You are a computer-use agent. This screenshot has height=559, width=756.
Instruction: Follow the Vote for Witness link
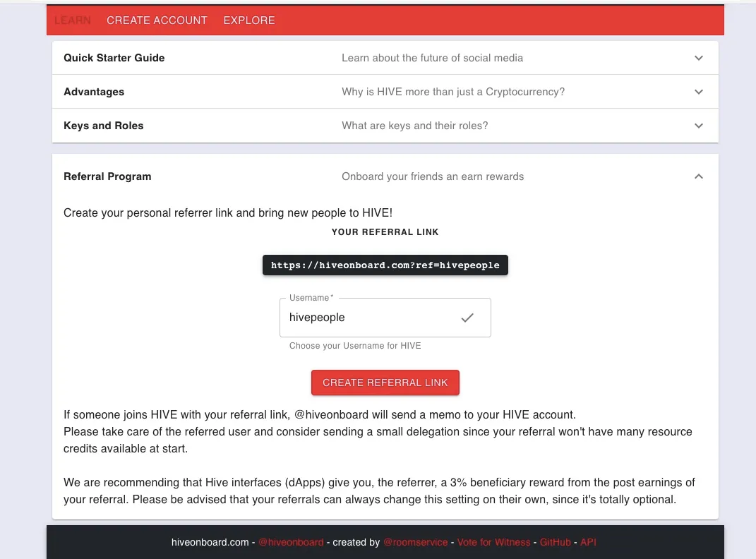[493, 542]
